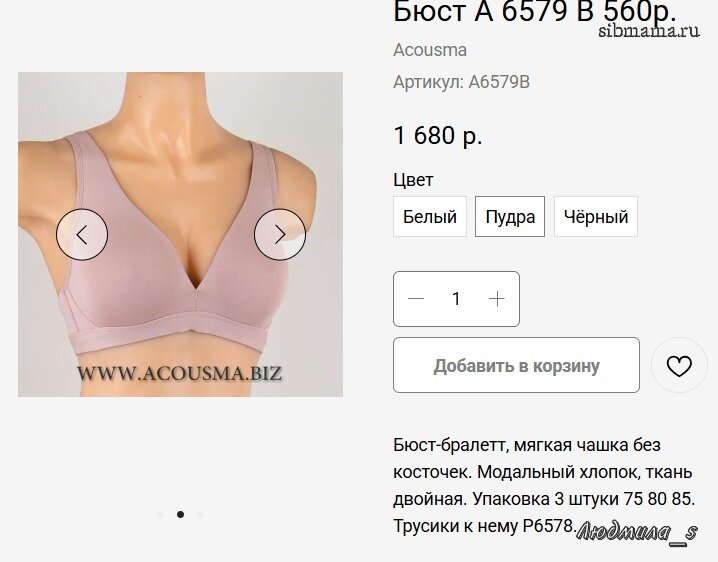Show the previous product photo with the left arrow
This screenshot has width=718, height=562.
click(x=82, y=235)
